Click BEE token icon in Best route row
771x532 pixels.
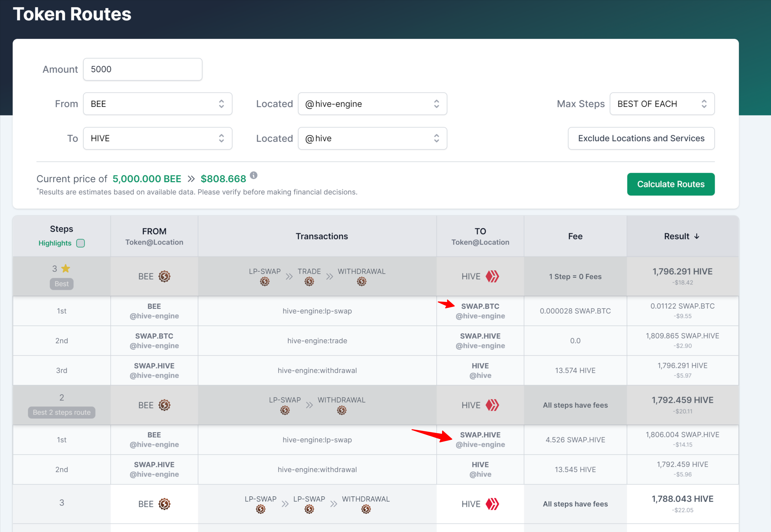click(164, 276)
